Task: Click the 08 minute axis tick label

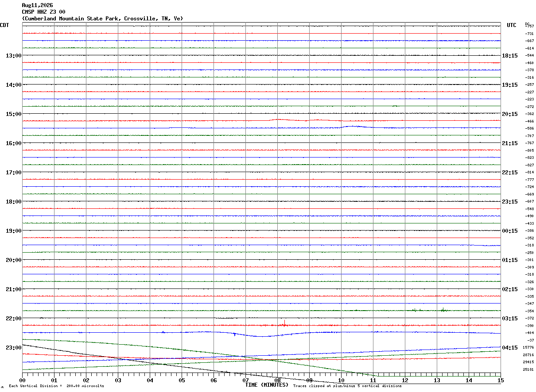Action: click(x=277, y=380)
